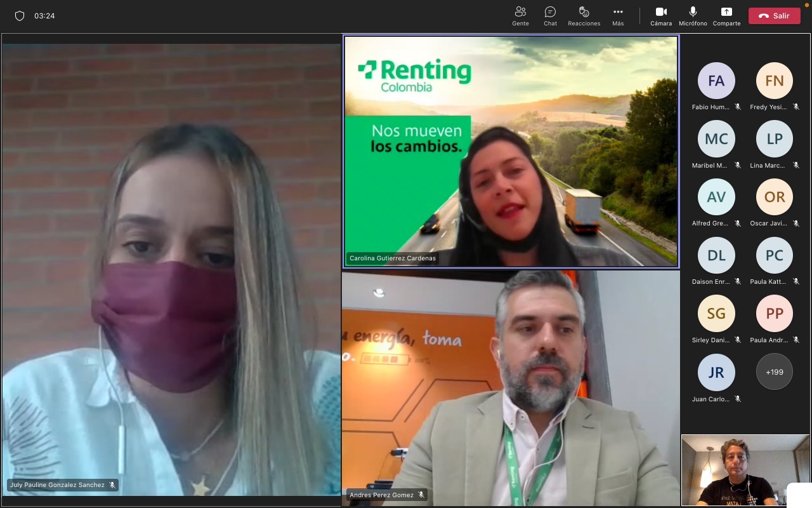Select Carolina Gutierrez Cardenas video tile
This screenshot has width=812, height=508.
(511, 151)
